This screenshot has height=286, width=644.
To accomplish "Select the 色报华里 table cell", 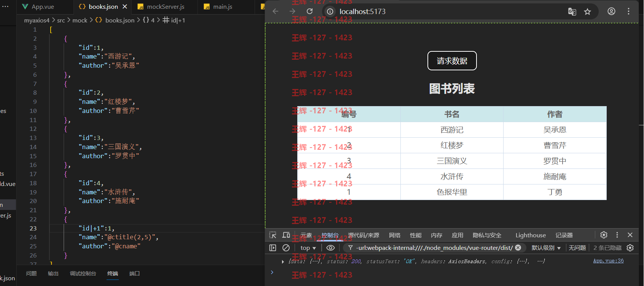I will (x=452, y=192).
